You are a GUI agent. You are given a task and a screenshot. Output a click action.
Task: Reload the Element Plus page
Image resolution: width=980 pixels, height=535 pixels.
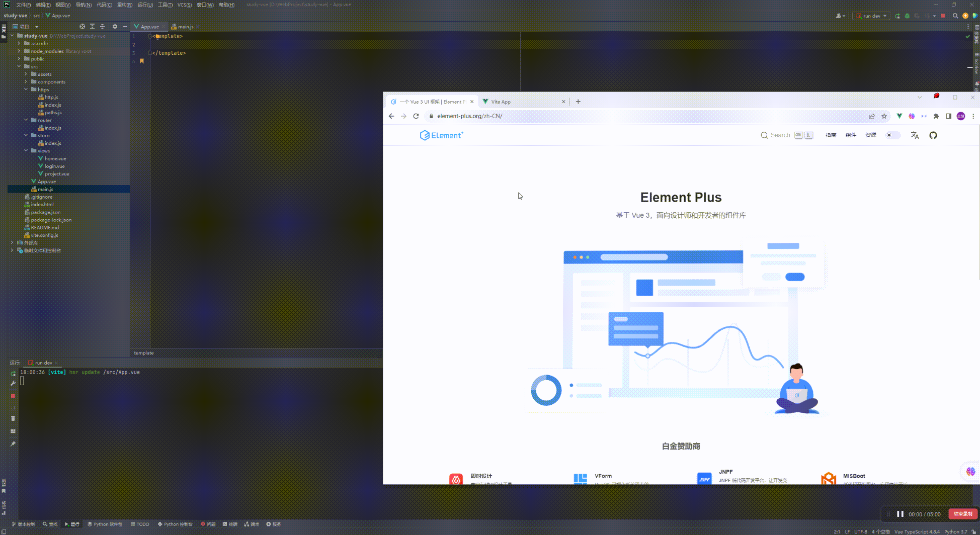click(x=416, y=116)
